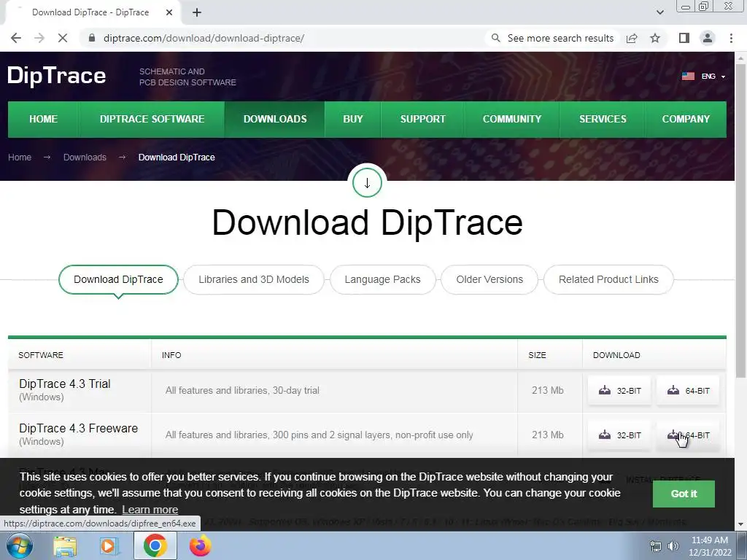This screenshot has width=747, height=560.
Task: Open a new browser tab with plus
Action: pos(197,12)
